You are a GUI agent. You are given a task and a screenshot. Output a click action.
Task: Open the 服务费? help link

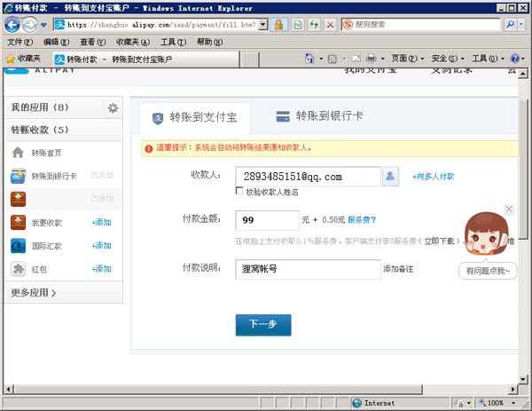tap(362, 220)
